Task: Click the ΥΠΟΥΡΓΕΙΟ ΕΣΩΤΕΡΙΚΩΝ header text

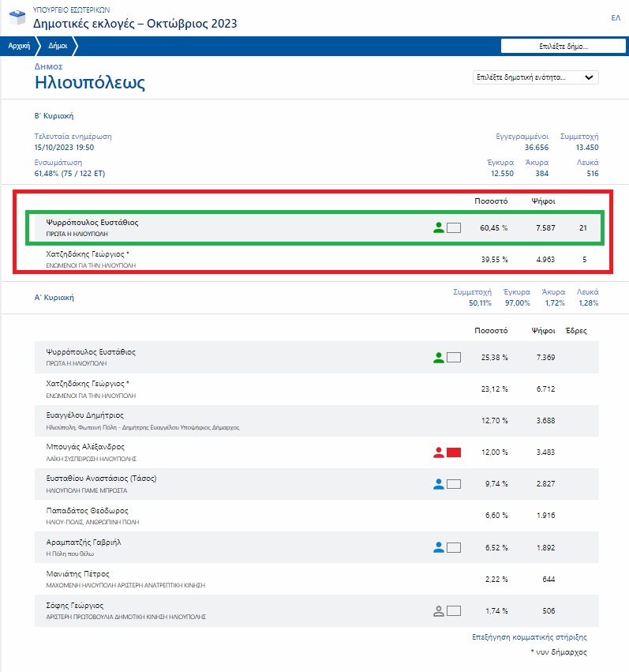Action: 72,9
